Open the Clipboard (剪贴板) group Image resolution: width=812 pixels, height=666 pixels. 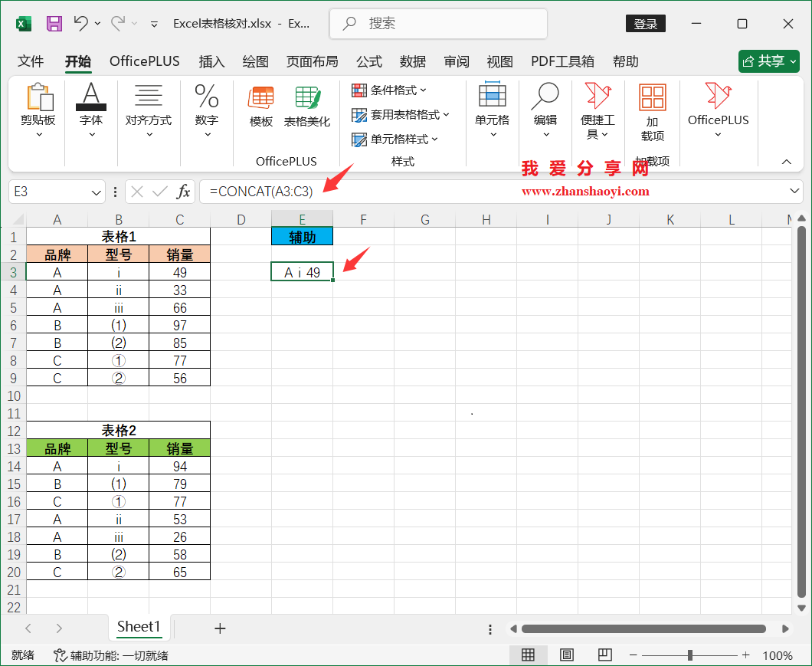pos(38,111)
